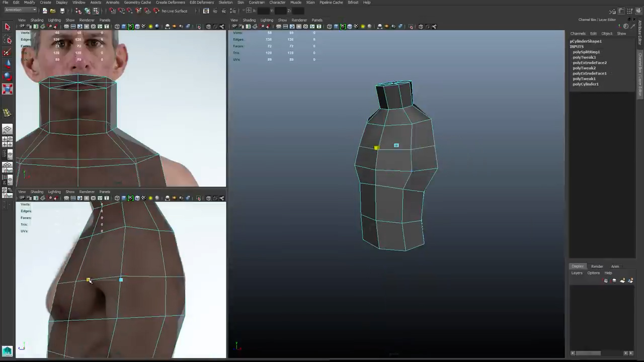This screenshot has width=644, height=362.
Task: Toggle grid display in top-left panel
Action: pos(66,27)
